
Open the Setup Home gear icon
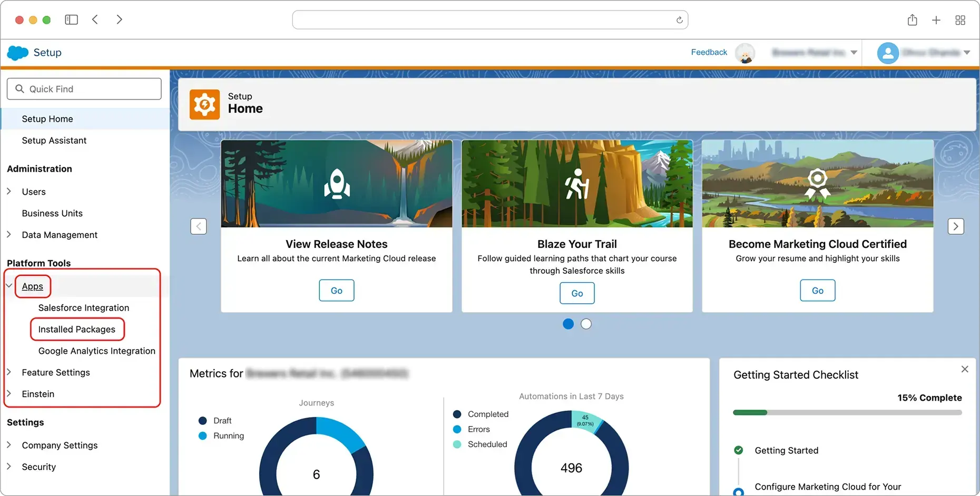(204, 105)
